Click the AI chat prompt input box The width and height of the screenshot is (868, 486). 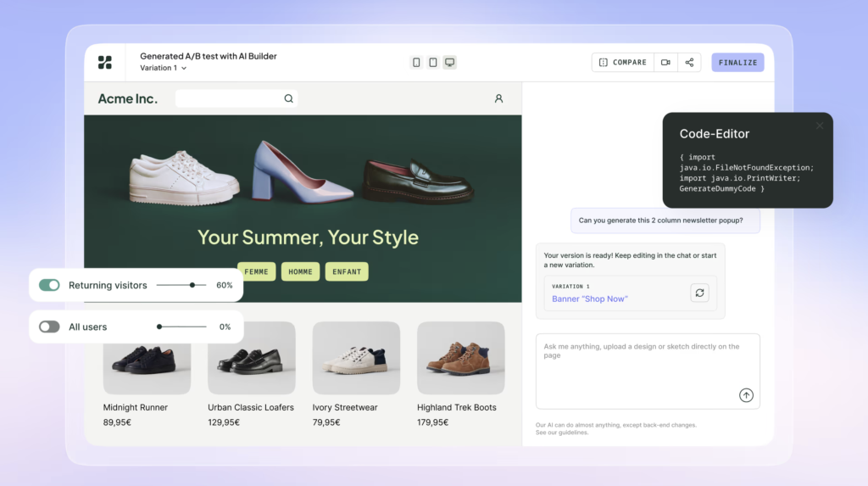point(648,371)
